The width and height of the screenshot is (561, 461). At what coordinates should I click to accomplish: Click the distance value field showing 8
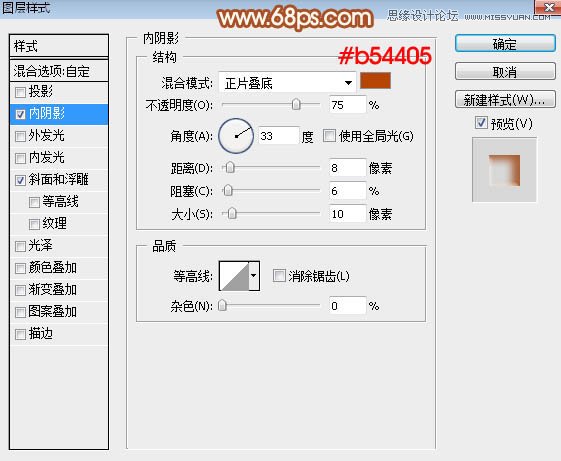click(347, 168)
